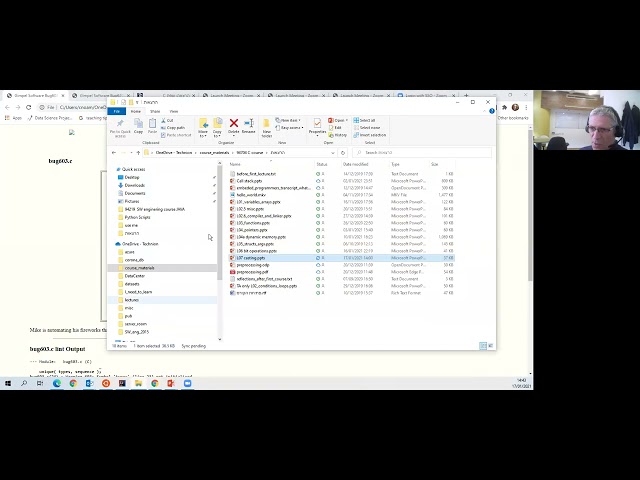Click History in the Open group
Viewport: 640px width, 480px height.
(x=340, y=135)
